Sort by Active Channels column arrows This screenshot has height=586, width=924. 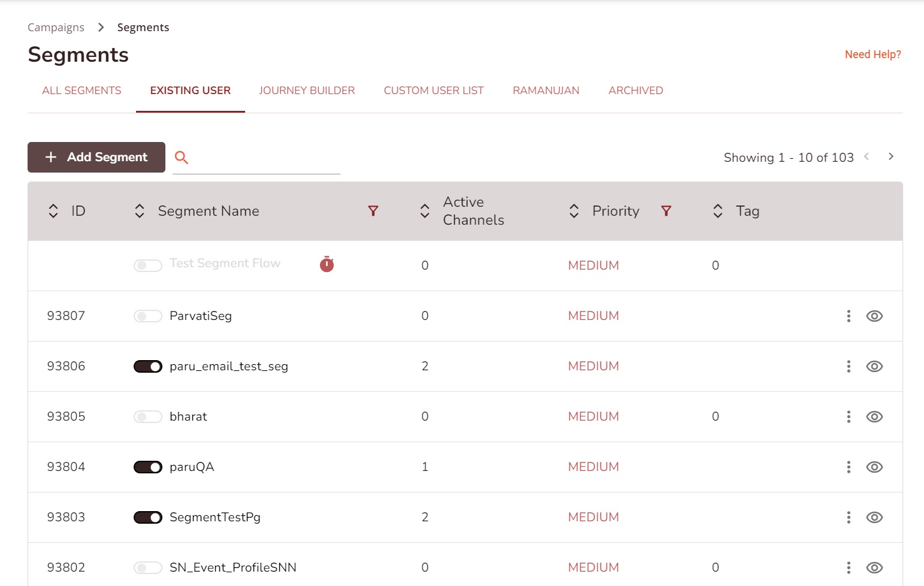(x=424, y=211)
